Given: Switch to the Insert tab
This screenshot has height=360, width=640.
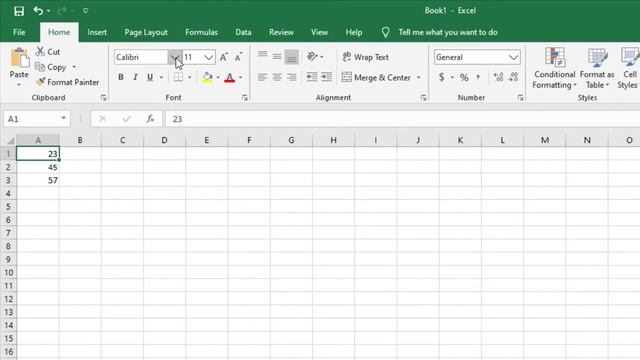Looking at the screenshot, I should coord(97,32).
